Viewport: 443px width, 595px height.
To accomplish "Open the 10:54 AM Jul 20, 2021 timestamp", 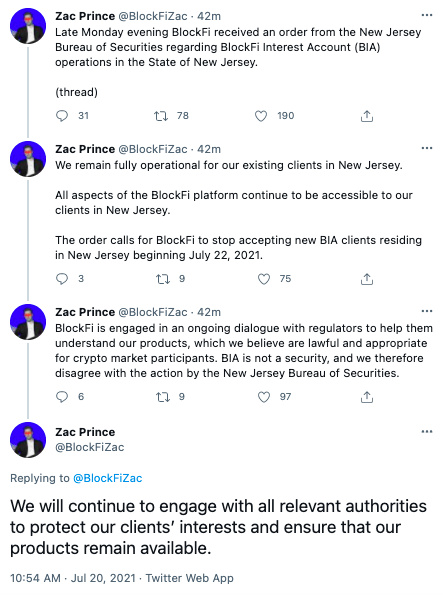I will click(x=73, y=578).
